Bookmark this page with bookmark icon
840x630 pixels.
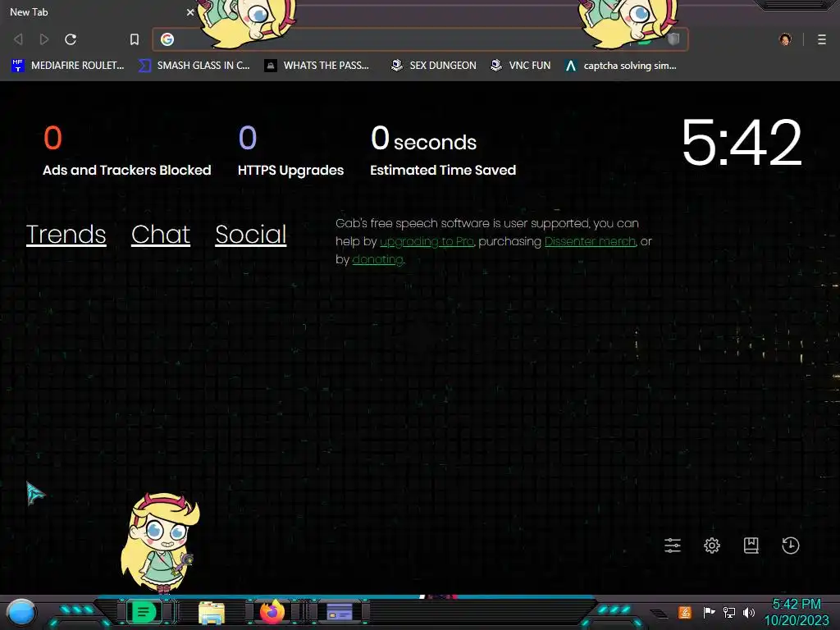[x=135, y=39]
